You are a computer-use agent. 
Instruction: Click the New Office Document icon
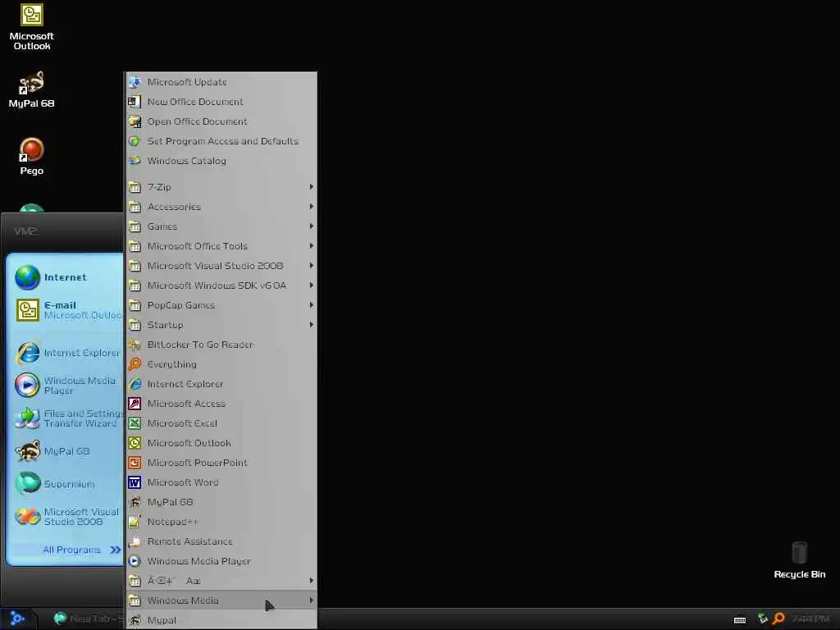point(135,102)
